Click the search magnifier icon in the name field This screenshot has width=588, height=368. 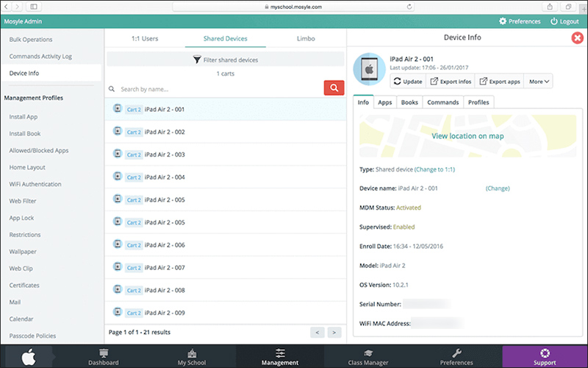[112, 89]
